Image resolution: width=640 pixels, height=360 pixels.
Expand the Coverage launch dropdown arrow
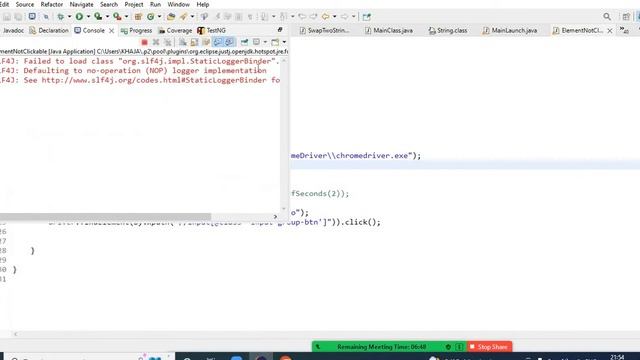click(107, 17)
